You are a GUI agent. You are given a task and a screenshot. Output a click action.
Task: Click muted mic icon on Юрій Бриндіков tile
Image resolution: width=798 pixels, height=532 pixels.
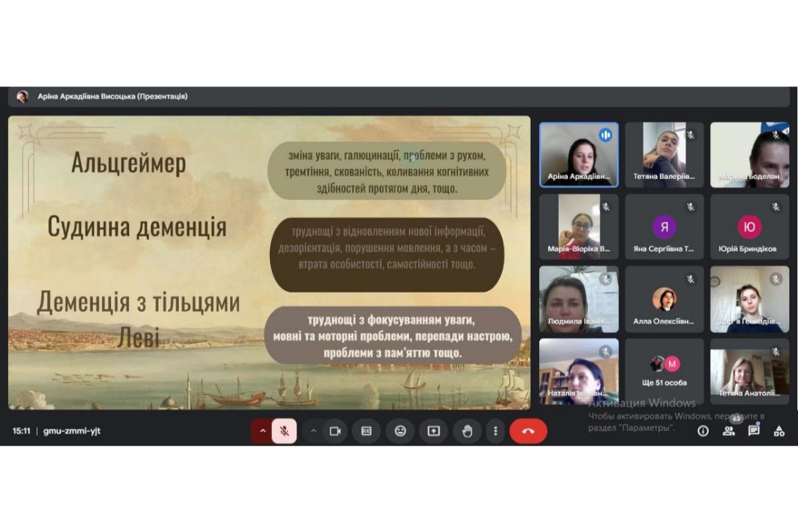[776, 207]
